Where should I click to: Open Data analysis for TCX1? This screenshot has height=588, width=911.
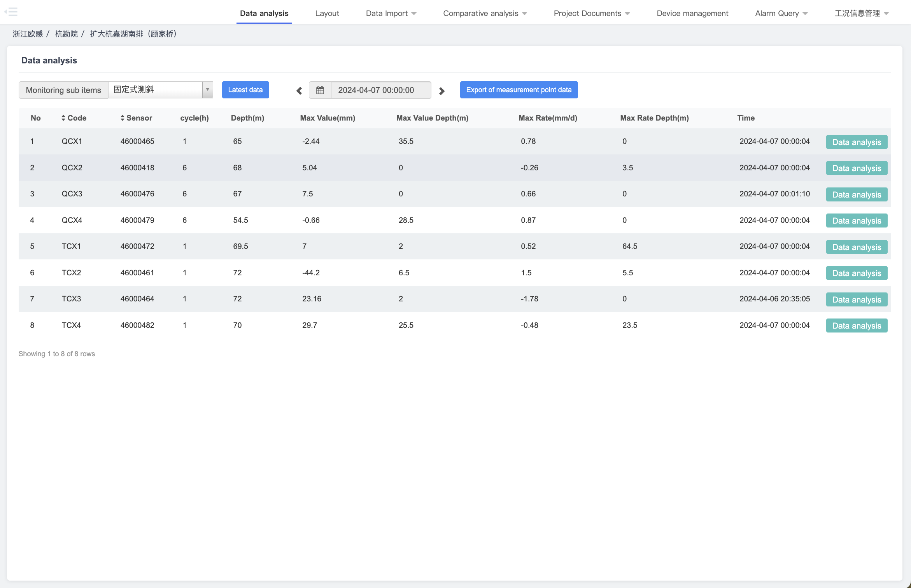(x=857, y=247)
